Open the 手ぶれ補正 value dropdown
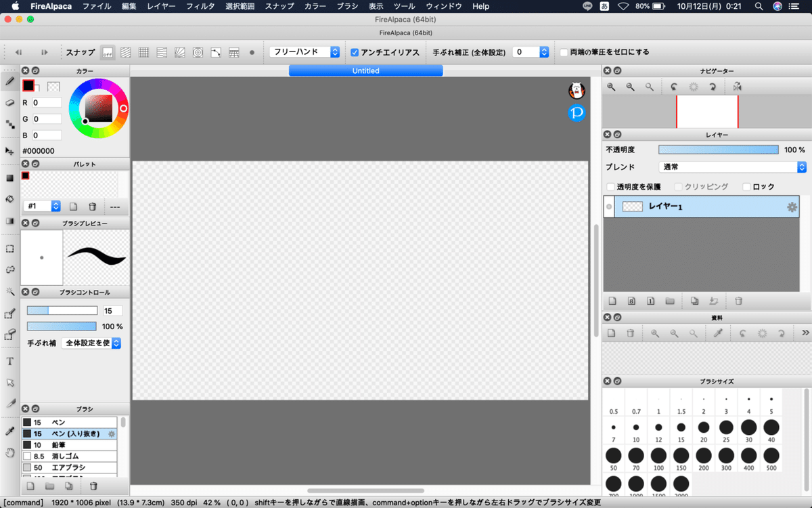812x508 pixels. coord(530,52)
